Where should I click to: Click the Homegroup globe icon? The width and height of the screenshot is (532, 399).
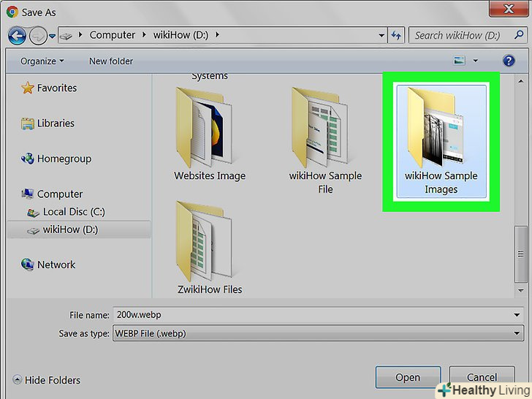[28, 159]
